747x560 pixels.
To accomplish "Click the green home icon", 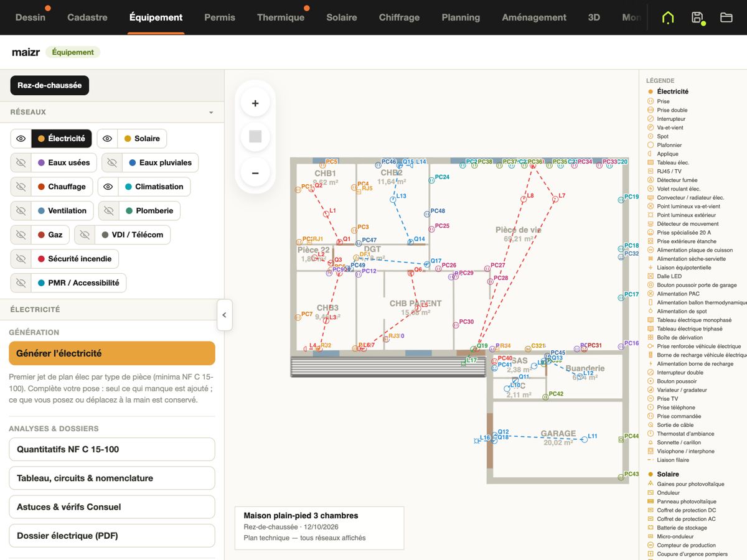I will click(668, 17).
